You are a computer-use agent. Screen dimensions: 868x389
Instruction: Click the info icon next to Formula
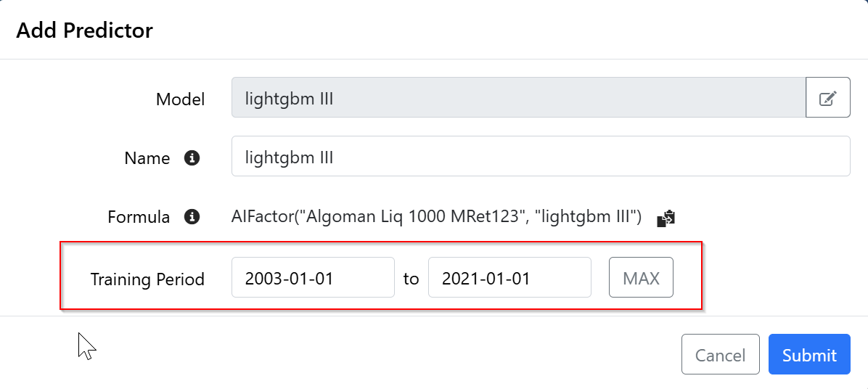192,216
